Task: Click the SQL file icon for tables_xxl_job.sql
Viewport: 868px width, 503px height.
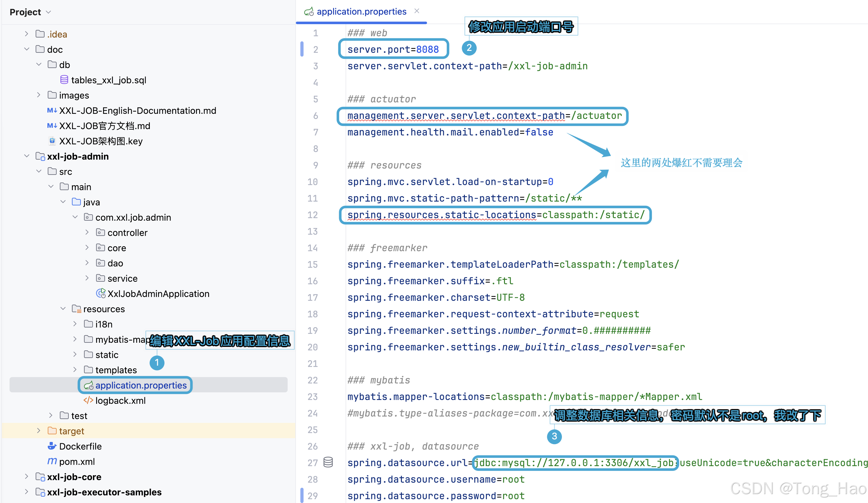Action: pos(64,80)
